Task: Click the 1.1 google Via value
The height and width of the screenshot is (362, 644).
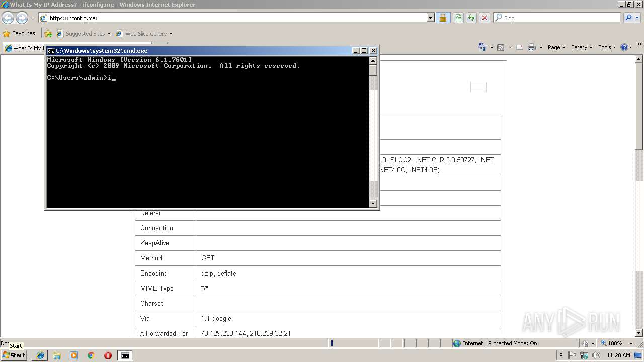Action: 216,318
